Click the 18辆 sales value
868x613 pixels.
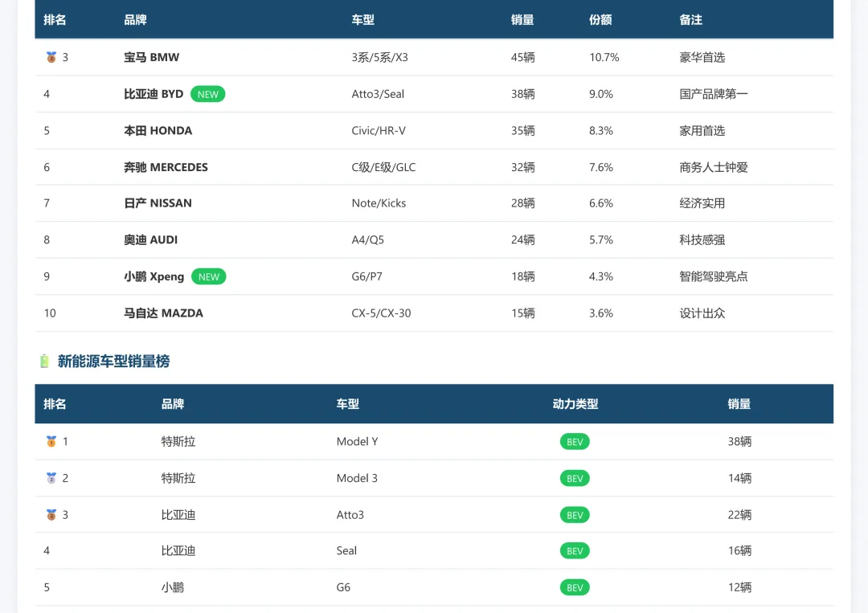(523, 276)
